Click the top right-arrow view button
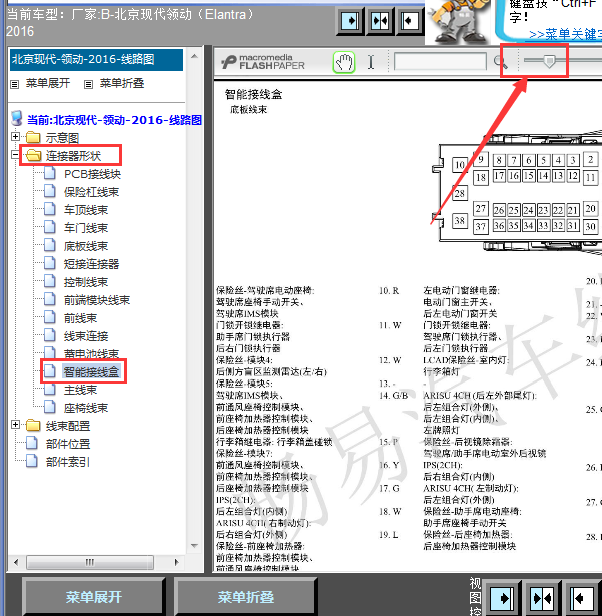Image resolution: width=602 pixels, height=616 pixels. click(x=350, y=20)
